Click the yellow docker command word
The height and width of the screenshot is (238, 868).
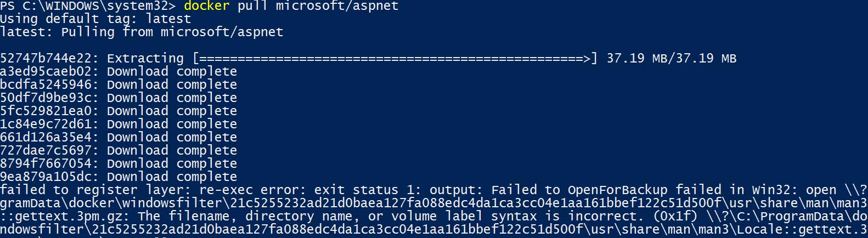coord(206,6)
